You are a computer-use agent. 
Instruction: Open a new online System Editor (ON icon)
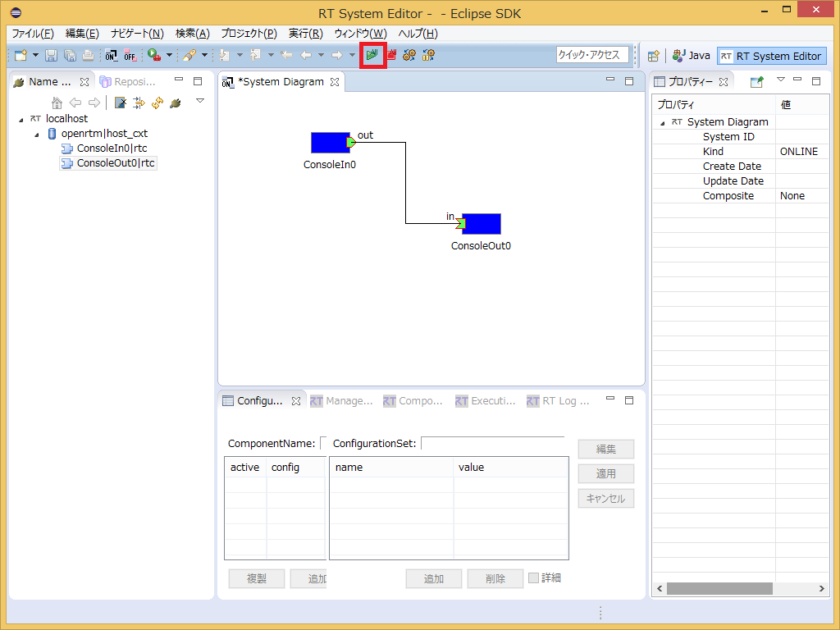pyautogui.click(x=111, y=55)
